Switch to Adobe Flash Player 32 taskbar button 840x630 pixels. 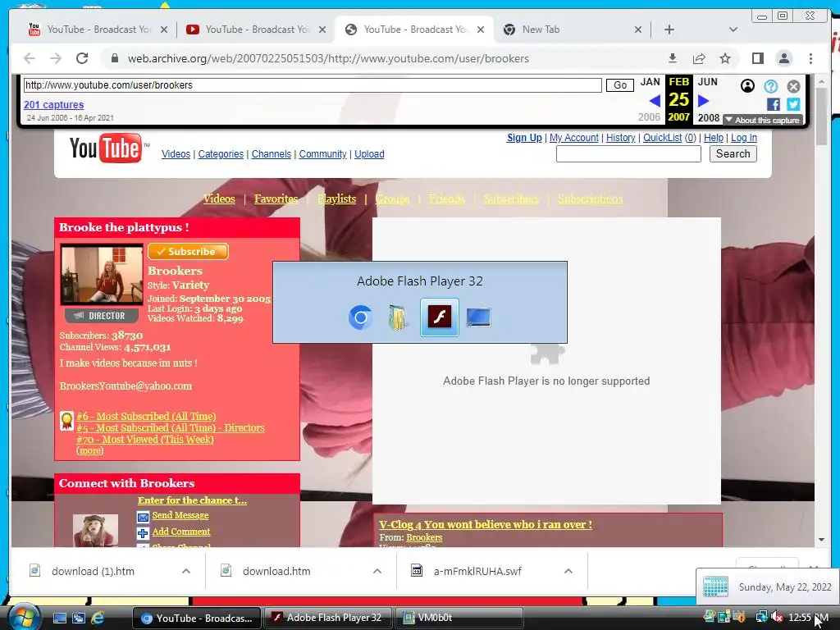tap(328, 618)
